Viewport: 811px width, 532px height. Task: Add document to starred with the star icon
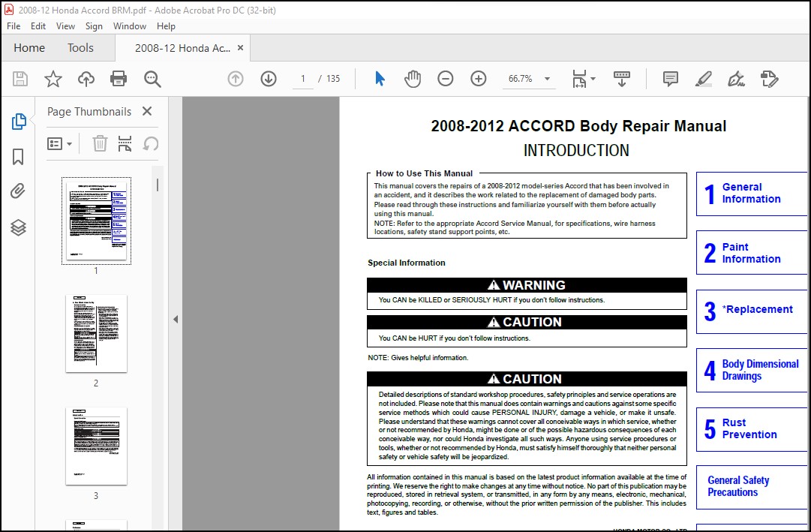point(53,79)
